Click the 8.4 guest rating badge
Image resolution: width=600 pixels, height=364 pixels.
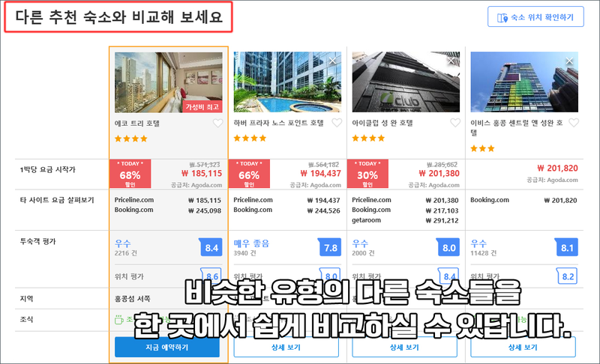(211, 247)
